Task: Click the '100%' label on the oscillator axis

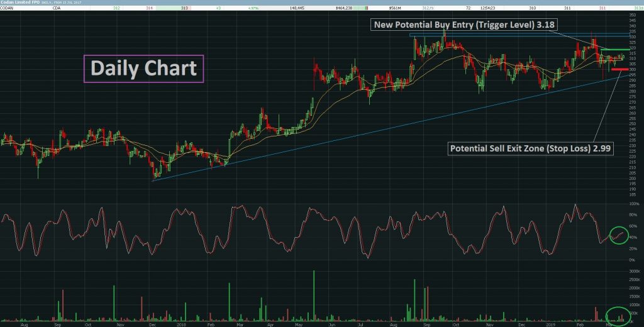Action: [634, 204]
